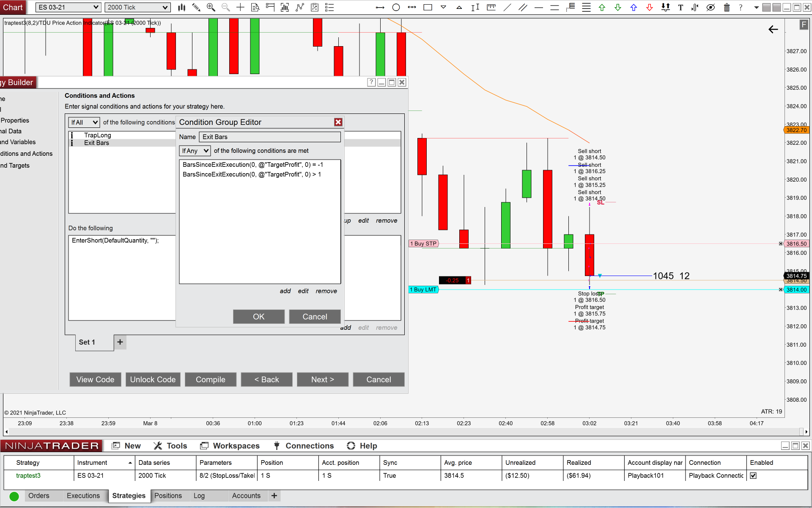Toggle the Enabled checkbox for traptest3 strategy
Image resolution: width=812 pixels, height=508 pixels.
(x=753, y=475)
